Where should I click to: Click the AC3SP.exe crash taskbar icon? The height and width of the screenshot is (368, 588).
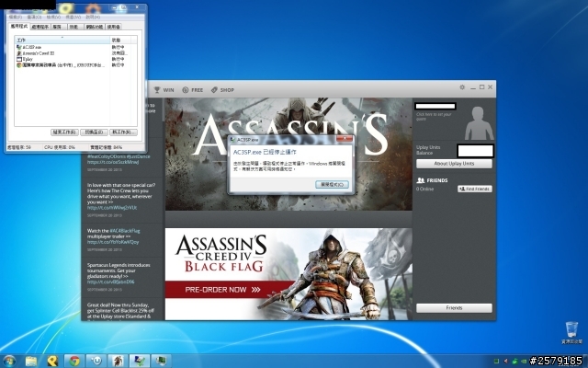pyautogui.click(x=140, y=361)
